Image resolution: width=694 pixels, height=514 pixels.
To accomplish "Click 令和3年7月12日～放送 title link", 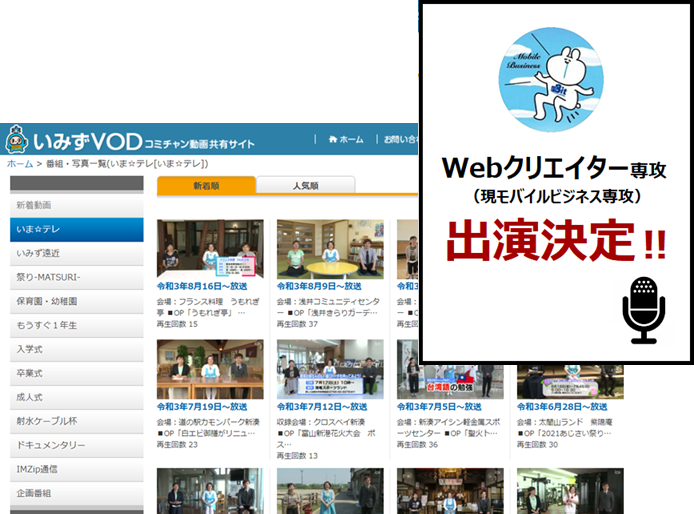I will 322,407.
